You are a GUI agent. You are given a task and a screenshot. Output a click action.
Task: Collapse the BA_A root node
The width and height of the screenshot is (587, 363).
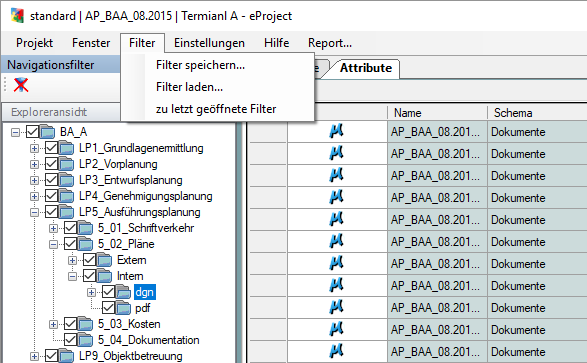coord(15,132)
